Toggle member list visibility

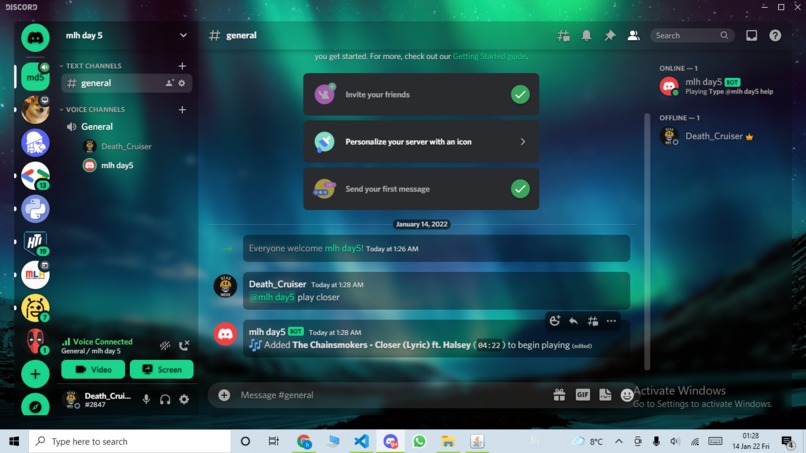tap(633, 35)
